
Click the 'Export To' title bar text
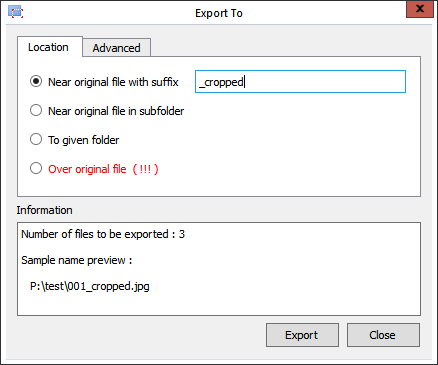[x=219, y=13]
